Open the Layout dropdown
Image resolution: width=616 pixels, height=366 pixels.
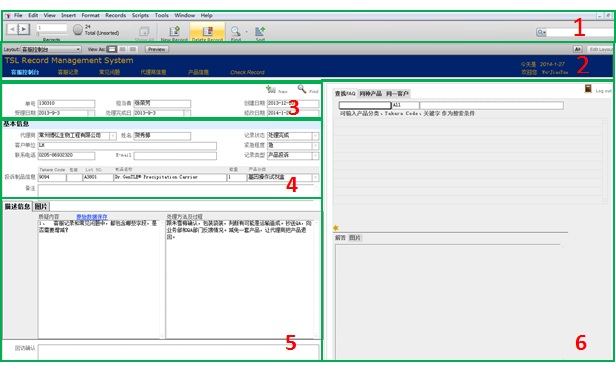tap(51, 49)
